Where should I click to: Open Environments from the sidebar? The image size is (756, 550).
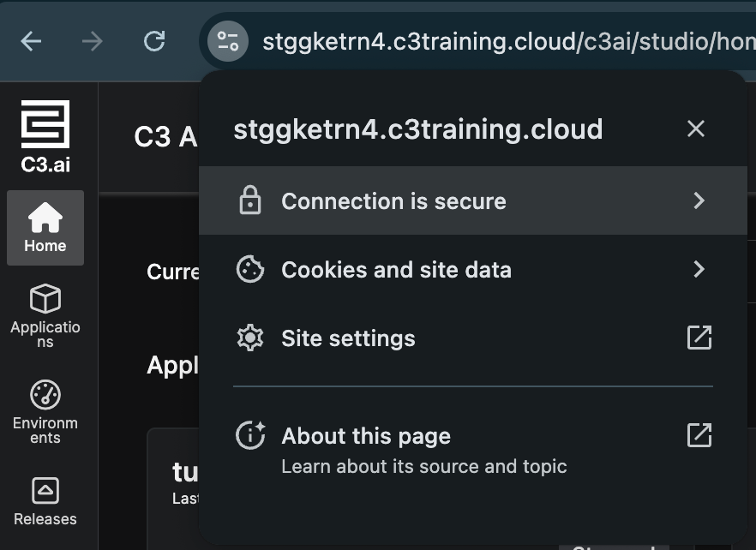tap(45, 412)
